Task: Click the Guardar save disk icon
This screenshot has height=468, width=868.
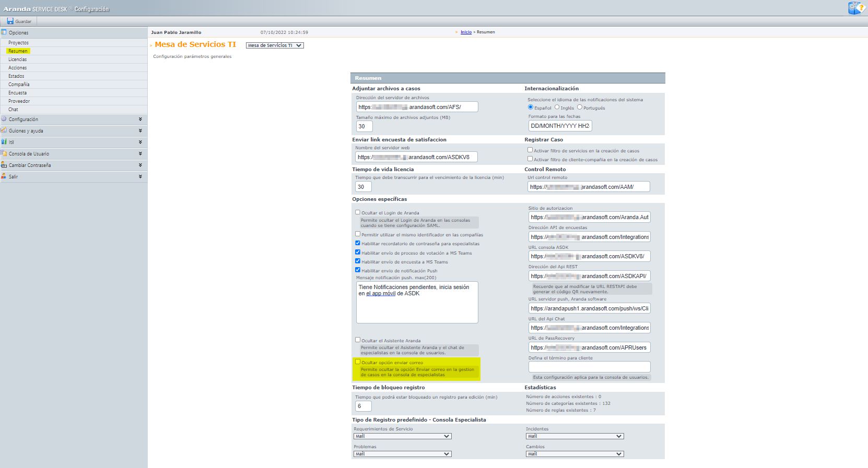Action: click(10, 21)
